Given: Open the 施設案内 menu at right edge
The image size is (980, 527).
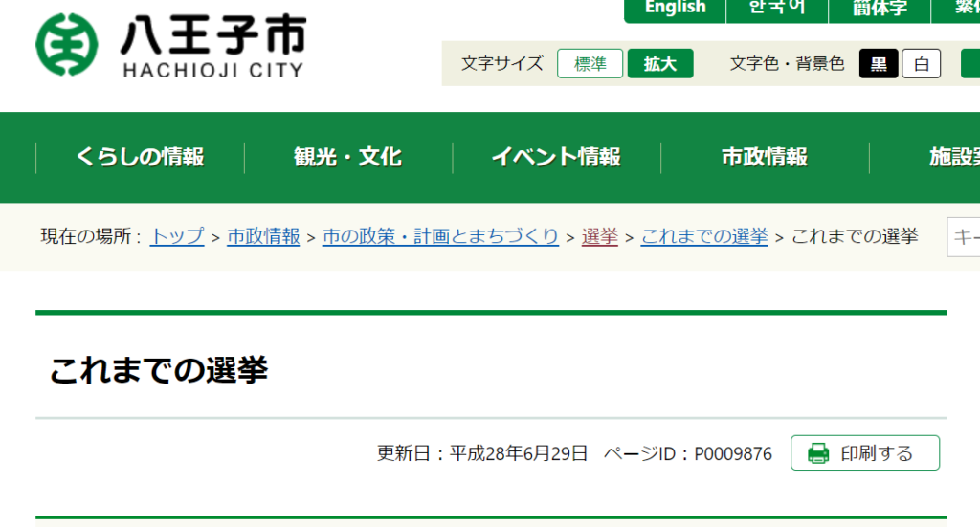Looking at the screenshot, I should (x=953, y=158).
